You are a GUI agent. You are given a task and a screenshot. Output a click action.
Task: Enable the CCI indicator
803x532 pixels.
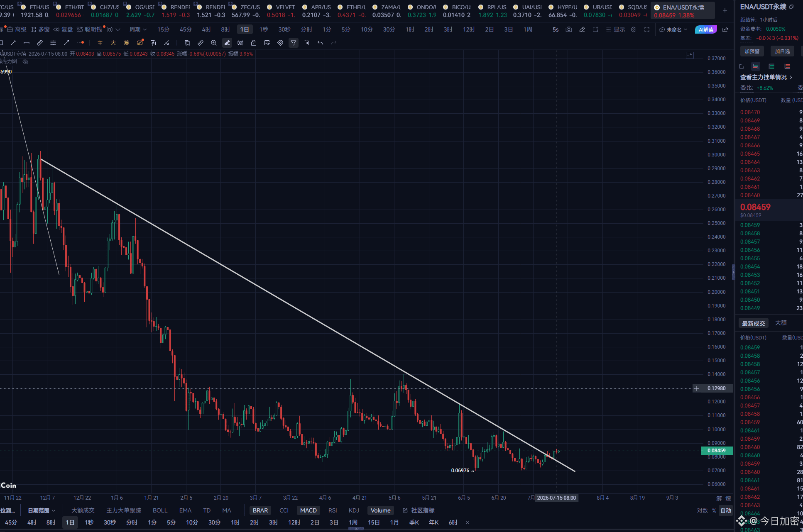[x=284, y=510]
